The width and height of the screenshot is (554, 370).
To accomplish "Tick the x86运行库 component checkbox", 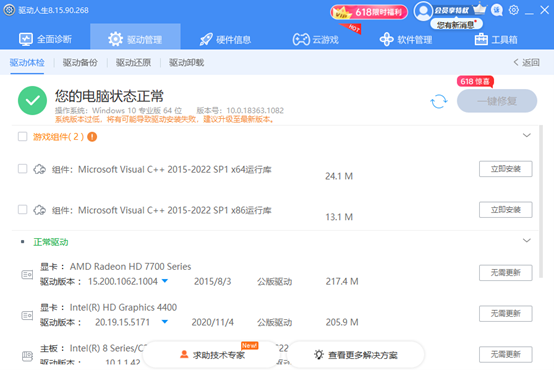I will click(x=23, y=210).
